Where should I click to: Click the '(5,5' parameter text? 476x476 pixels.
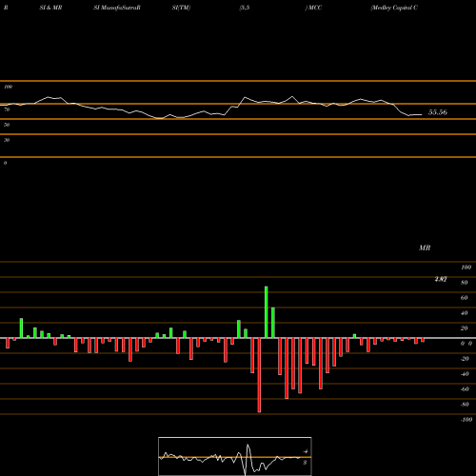[x=245, y=8]
